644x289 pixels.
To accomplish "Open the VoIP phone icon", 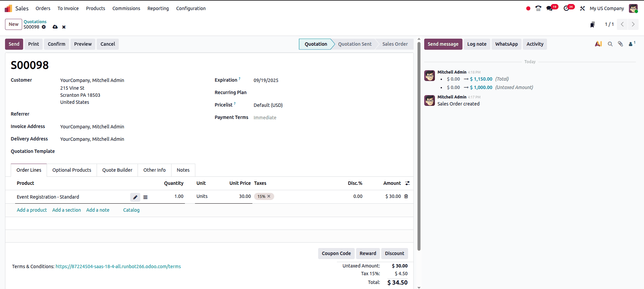I will tap(538, 8).
